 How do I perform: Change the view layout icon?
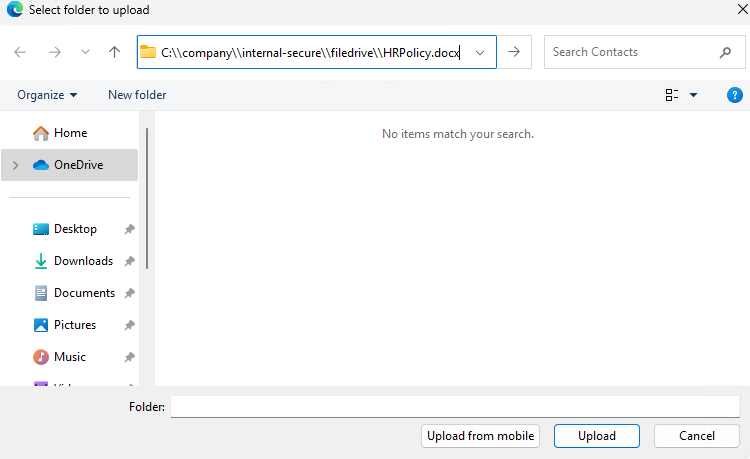(x=671, y=95)
